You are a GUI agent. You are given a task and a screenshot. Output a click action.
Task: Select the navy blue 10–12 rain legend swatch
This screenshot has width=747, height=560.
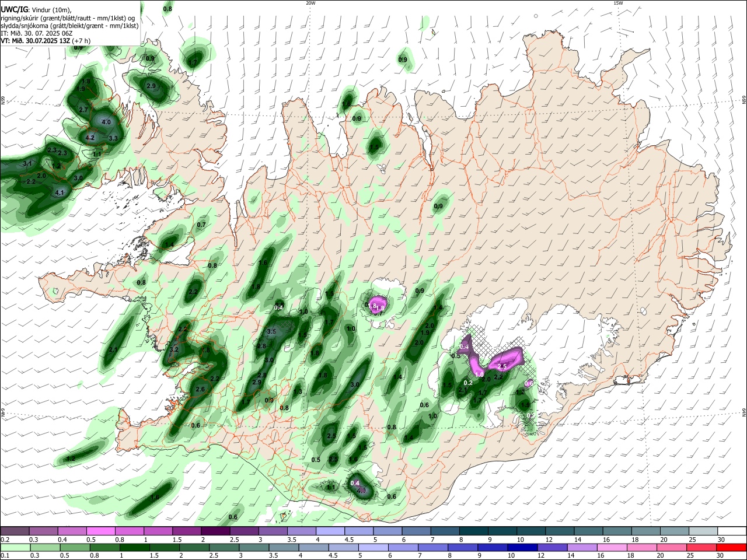[522, 548]
